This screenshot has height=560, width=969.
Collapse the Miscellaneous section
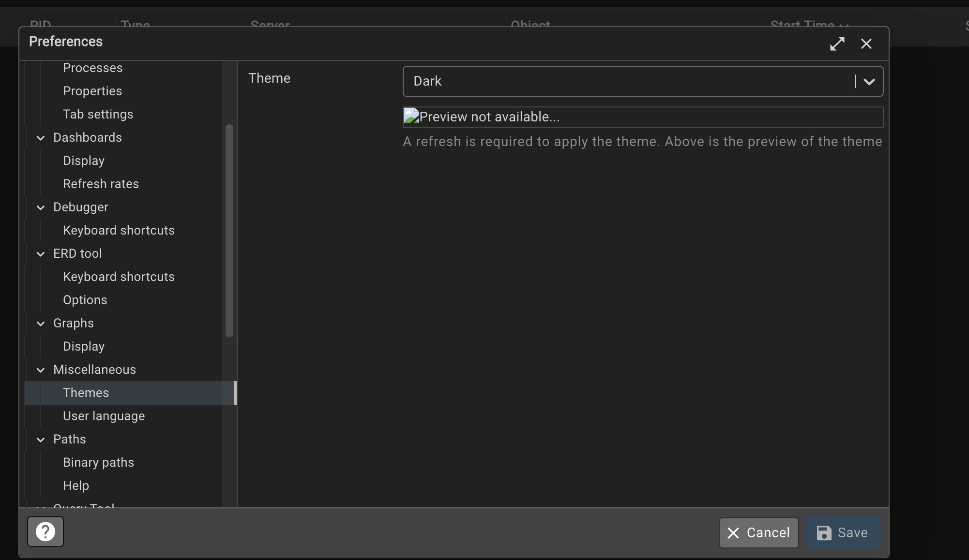coord(41,370)
